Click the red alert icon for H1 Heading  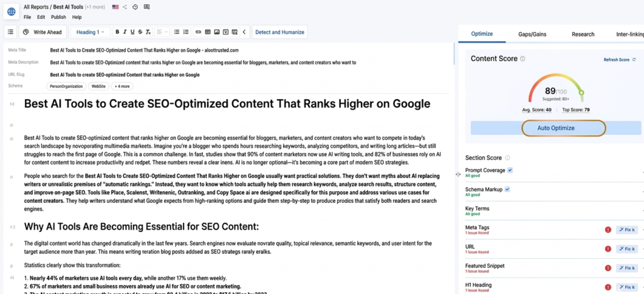(608, 288)
